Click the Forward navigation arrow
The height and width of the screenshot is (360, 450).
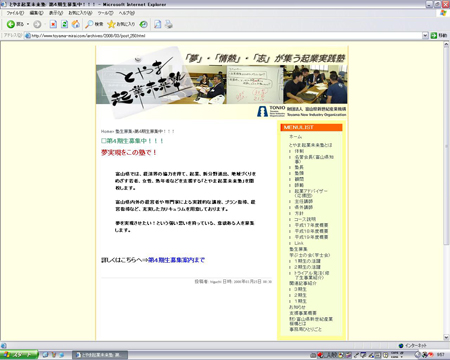pos(37,24)
